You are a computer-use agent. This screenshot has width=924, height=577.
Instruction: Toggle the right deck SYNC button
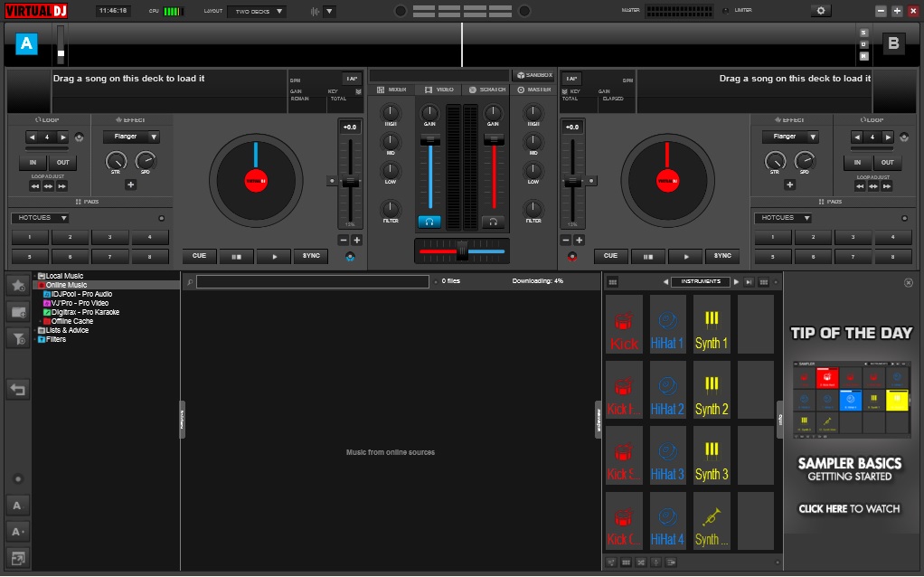point(722,256)
